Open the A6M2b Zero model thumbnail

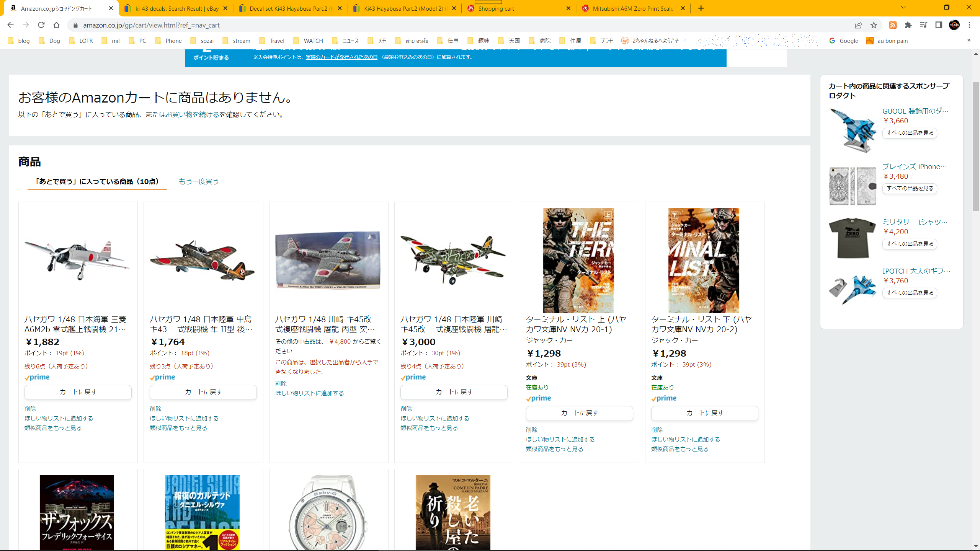78,260
